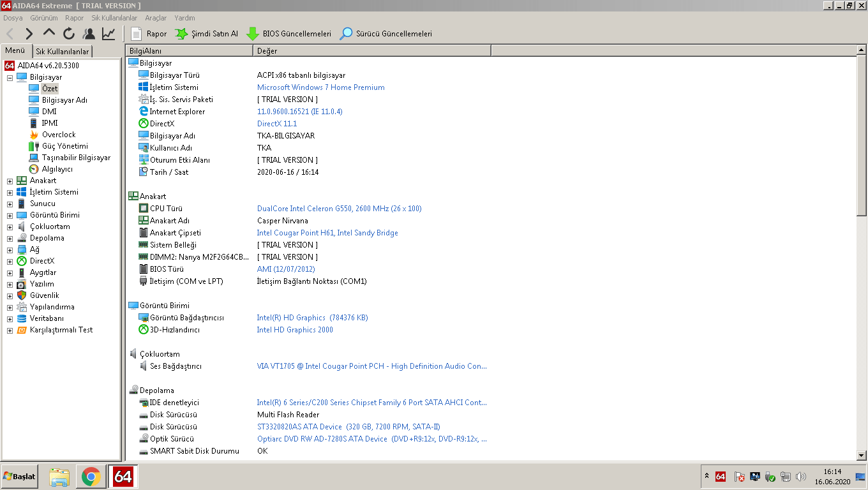
Task: Sort by the Değer column header
Action: 373,50
